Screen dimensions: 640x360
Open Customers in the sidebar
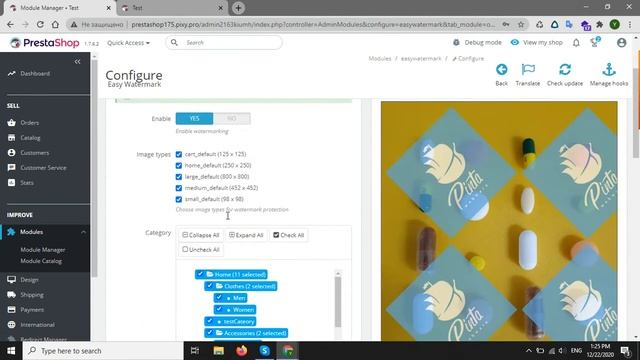(35, 153)
